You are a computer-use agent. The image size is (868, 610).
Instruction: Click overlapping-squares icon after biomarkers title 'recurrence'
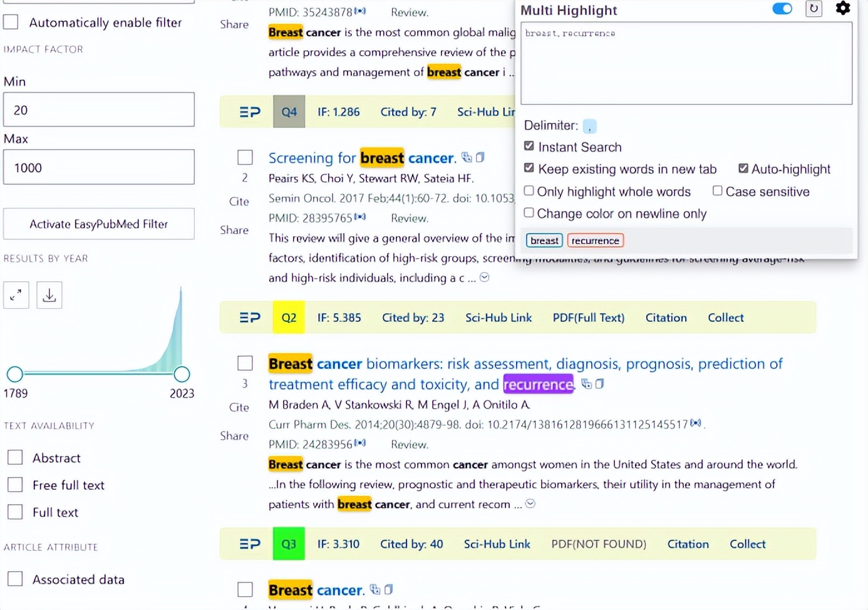[586, 384]
